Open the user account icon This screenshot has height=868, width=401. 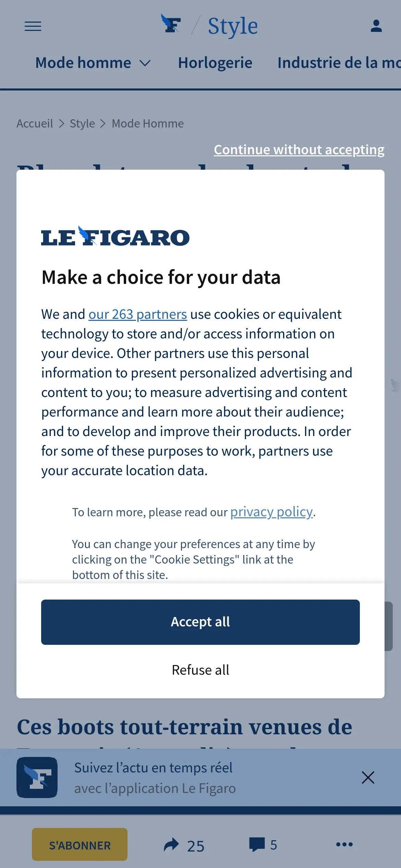pyautogui.click(x=376, y=26)
